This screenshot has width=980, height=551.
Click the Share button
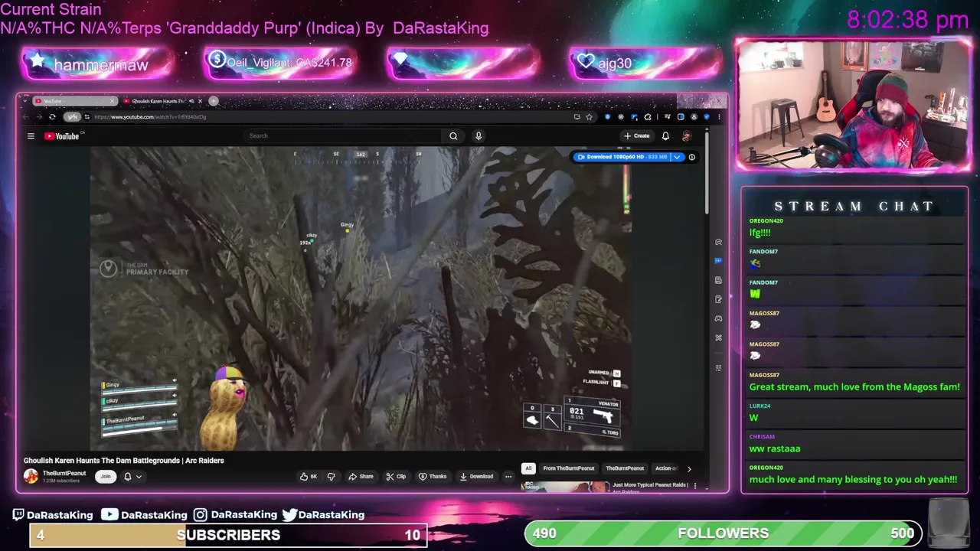(x=361, y=476)
